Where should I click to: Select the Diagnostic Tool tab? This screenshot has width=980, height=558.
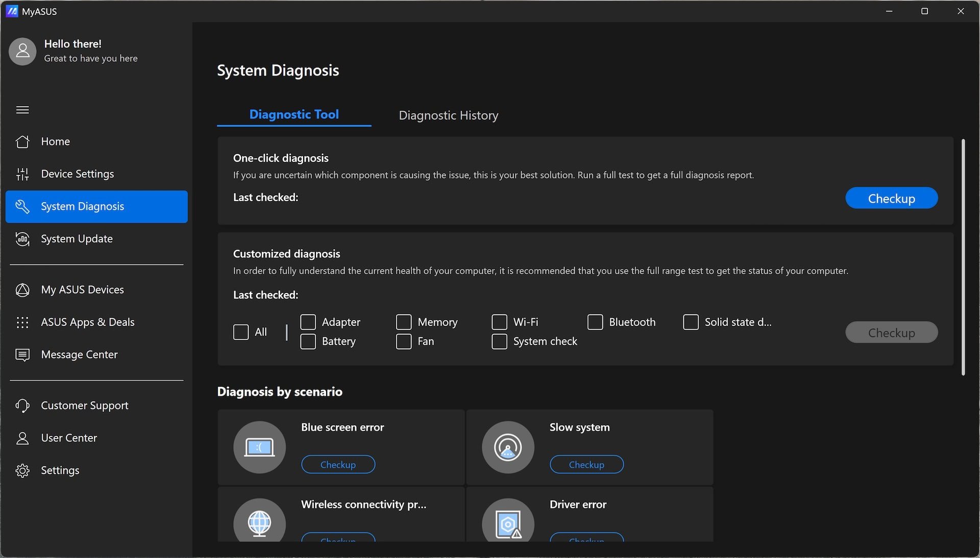pos(294,114)
